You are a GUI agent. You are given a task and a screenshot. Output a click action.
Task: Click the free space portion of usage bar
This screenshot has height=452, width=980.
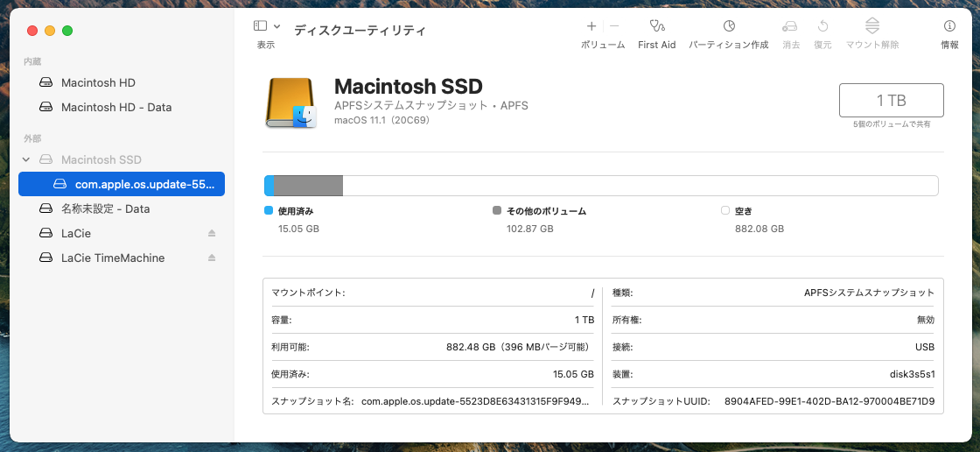click(x=640, y=186)
